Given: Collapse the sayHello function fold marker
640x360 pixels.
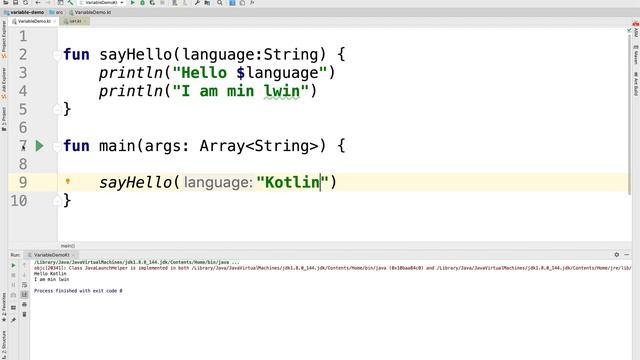Looking at the screenshot, I should pyautogui.click(x=57, y=54).
